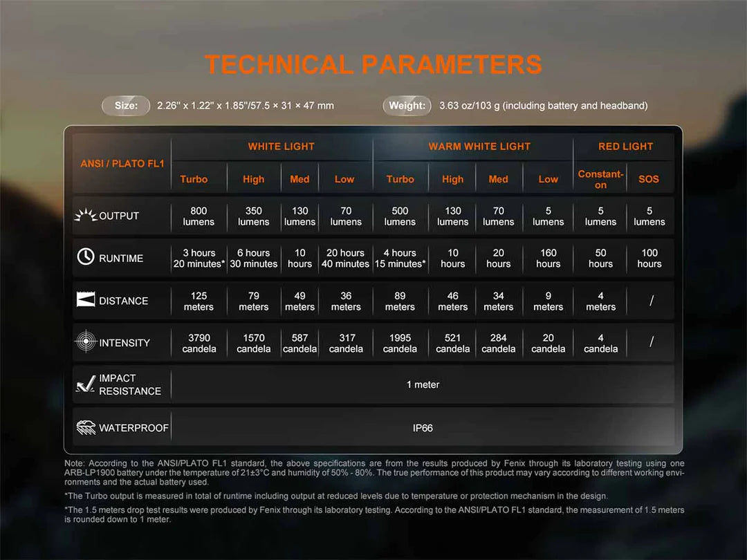
Task: Click the WHITE LIGHT column group header
Action: tap(281, 147)
